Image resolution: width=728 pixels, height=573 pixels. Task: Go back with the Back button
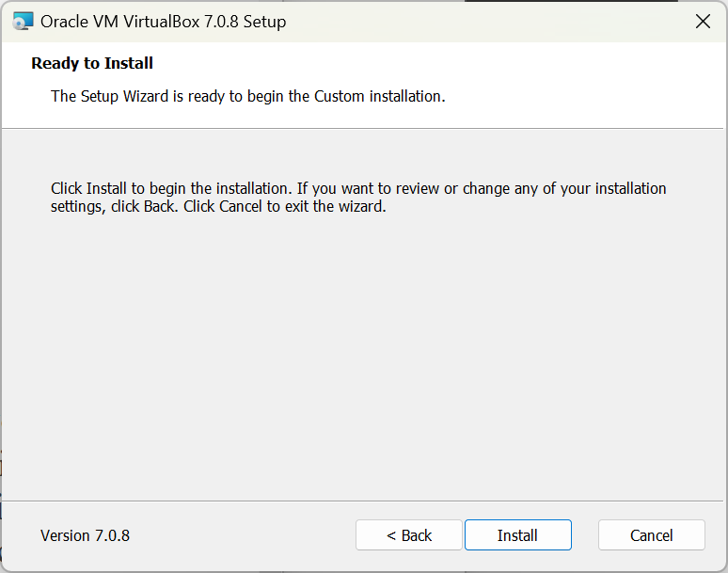409,535
